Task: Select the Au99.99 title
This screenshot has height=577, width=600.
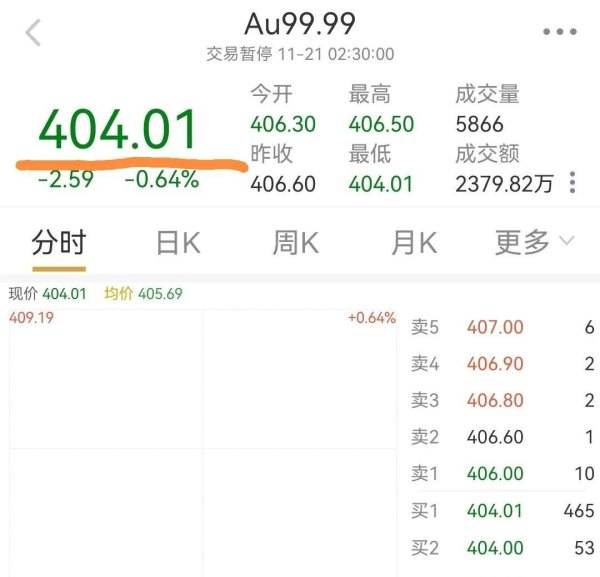Action: pos(300,24)
